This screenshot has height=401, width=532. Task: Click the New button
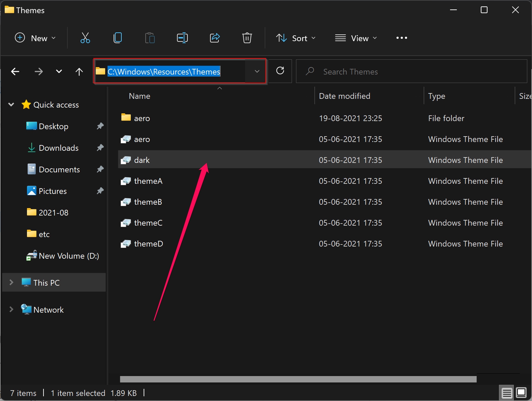35,38
